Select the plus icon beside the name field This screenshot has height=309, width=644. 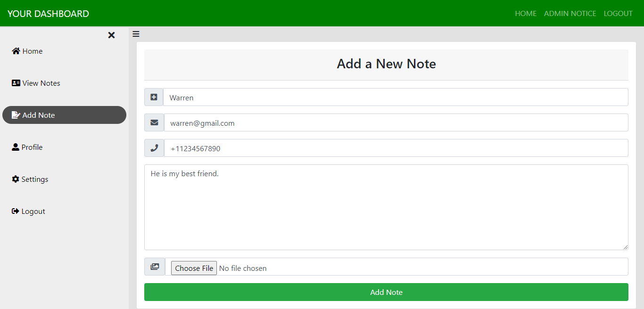(154, 97)
